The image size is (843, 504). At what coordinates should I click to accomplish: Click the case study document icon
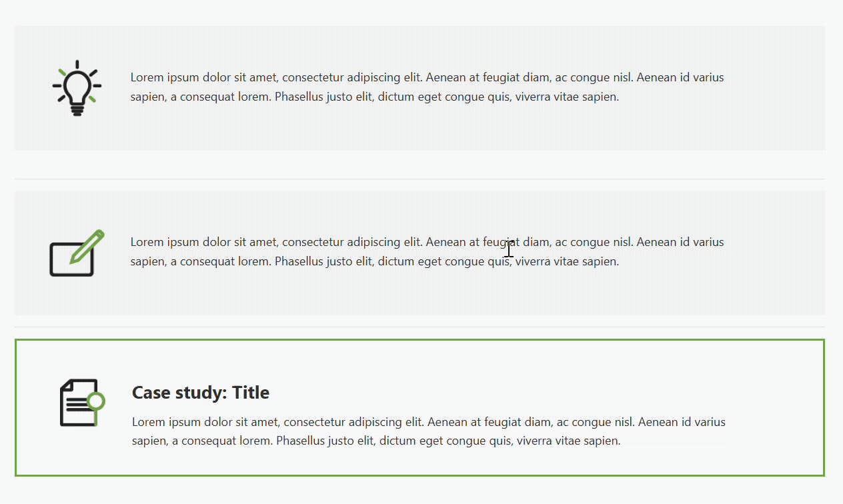pos(80,403)
